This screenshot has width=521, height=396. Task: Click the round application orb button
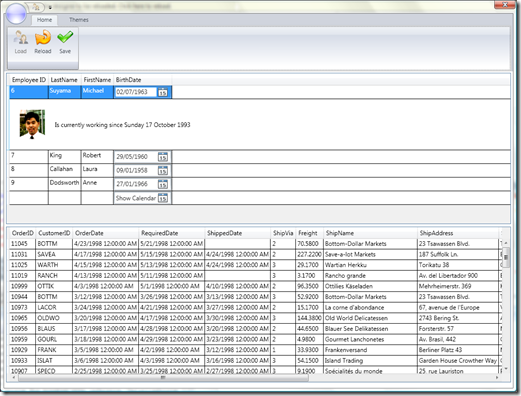16,14
